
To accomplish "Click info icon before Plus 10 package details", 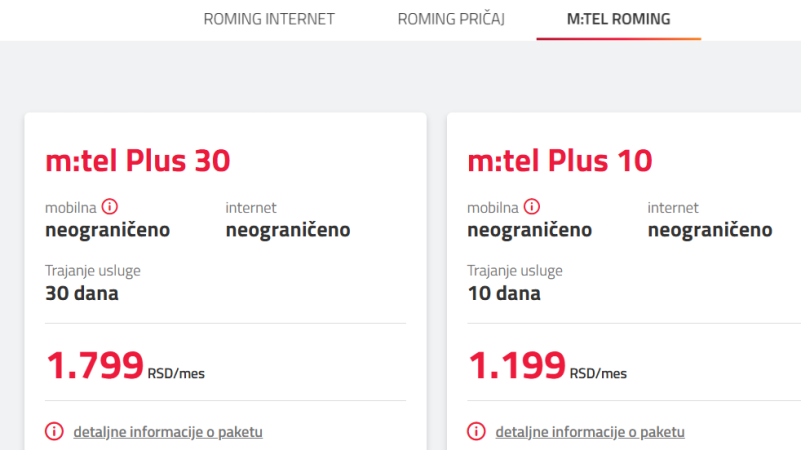I will [477, 432].
